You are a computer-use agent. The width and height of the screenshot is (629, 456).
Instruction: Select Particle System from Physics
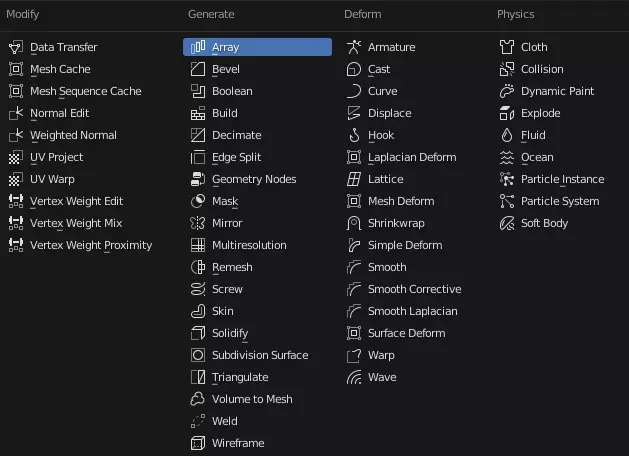[560, 201]
